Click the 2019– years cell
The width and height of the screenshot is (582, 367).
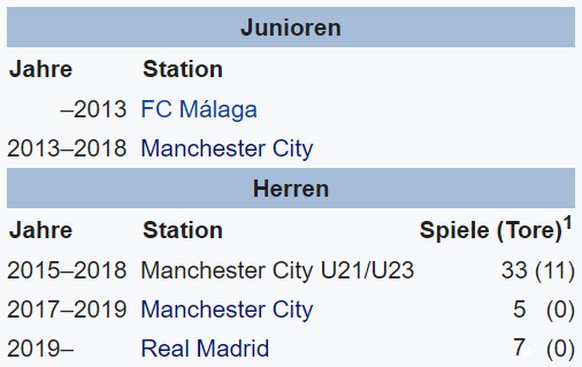40,348
